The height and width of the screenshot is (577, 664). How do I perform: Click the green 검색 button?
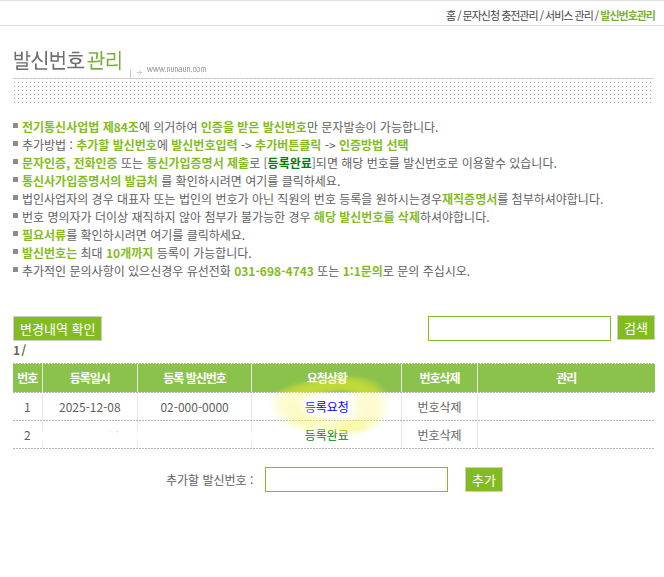tap(636, 328)
